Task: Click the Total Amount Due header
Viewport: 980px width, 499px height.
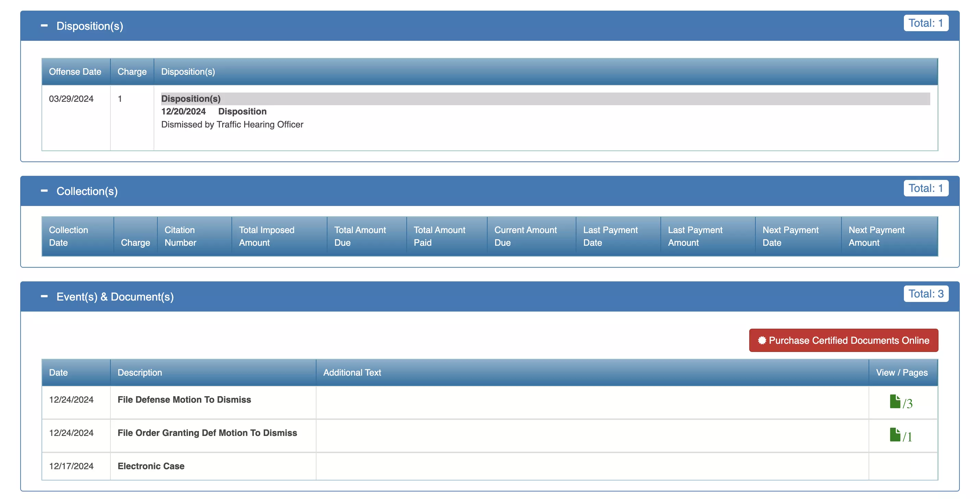Action: click(x=367, y=236)
